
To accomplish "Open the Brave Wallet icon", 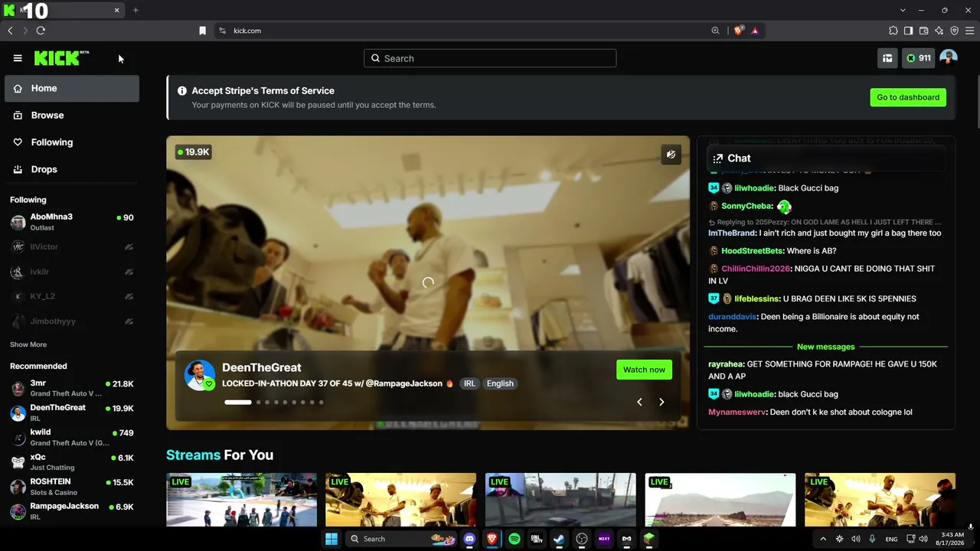I will coord(923,31).
